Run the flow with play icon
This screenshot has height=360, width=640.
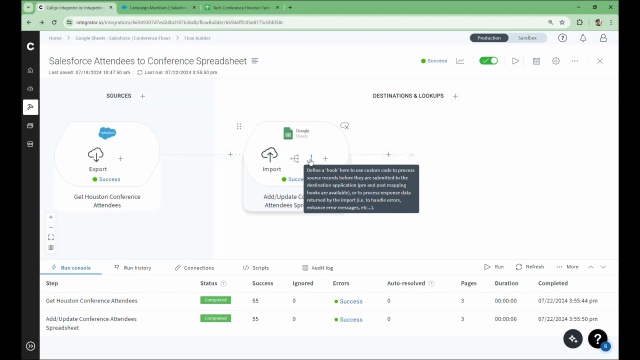point(515,61)
